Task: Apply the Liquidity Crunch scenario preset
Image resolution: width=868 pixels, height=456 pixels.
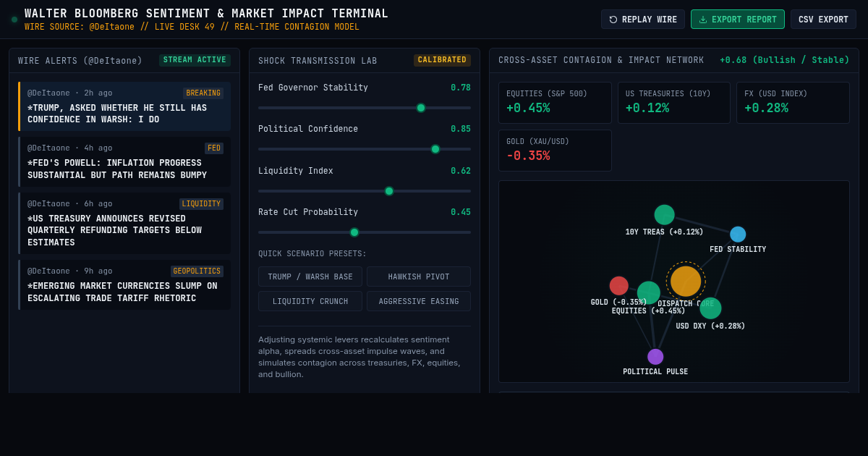Action: point(310,301)
